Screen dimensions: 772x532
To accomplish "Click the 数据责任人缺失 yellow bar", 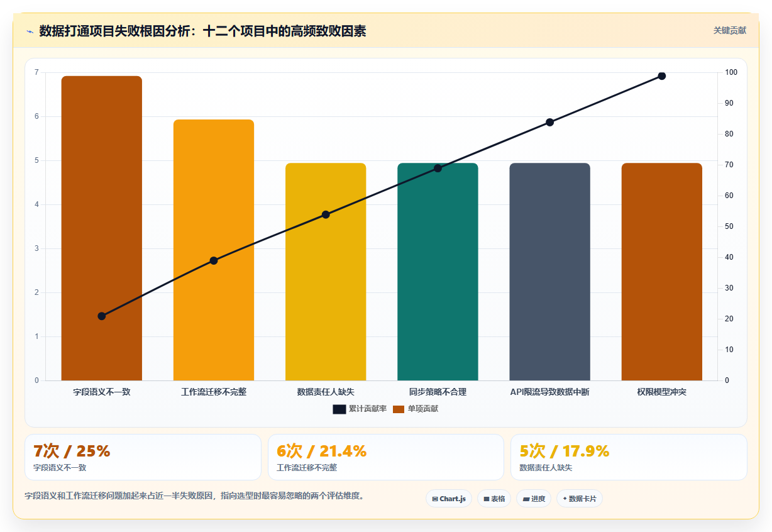I will [x=326, y=272].
